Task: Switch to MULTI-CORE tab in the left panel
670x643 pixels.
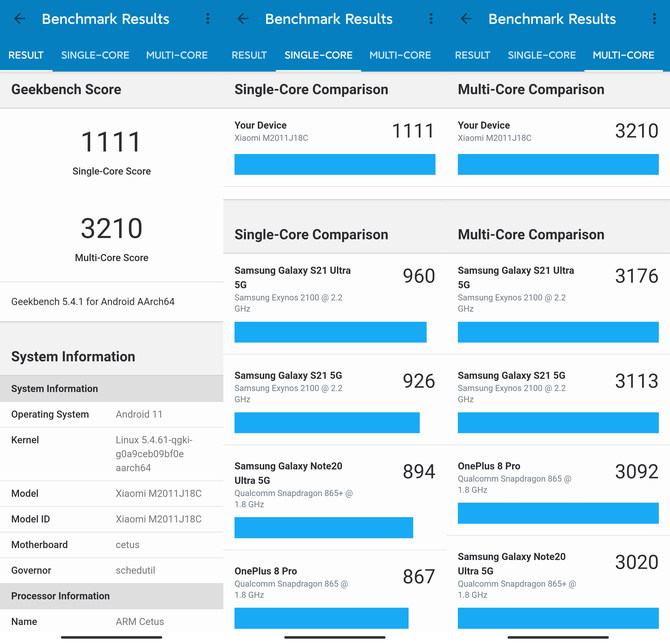Action: coord(177,55)
